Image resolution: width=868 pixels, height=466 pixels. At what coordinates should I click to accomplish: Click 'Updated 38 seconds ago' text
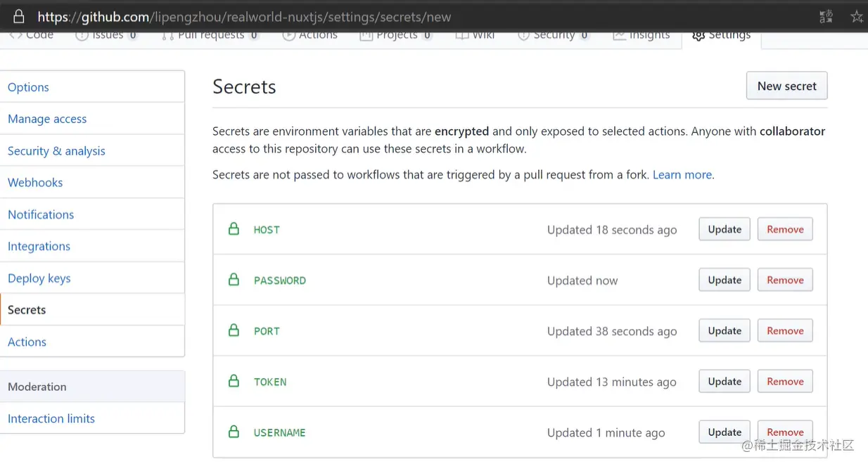612,331
